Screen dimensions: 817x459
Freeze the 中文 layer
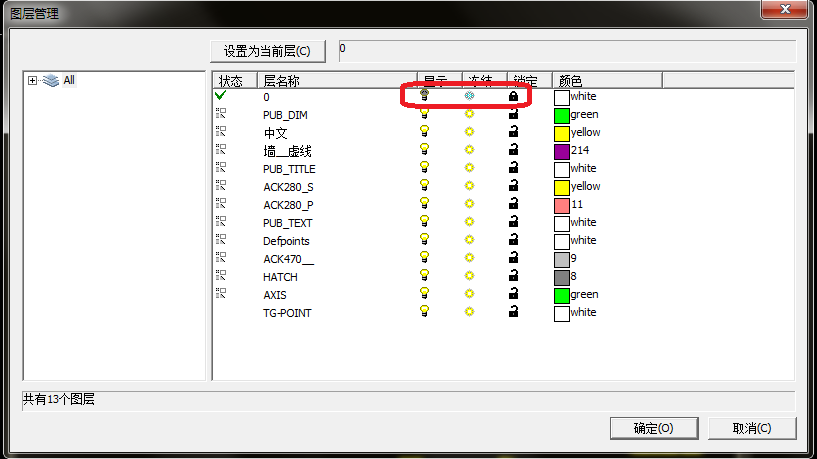pyautogui.click(x=469, y=132)
